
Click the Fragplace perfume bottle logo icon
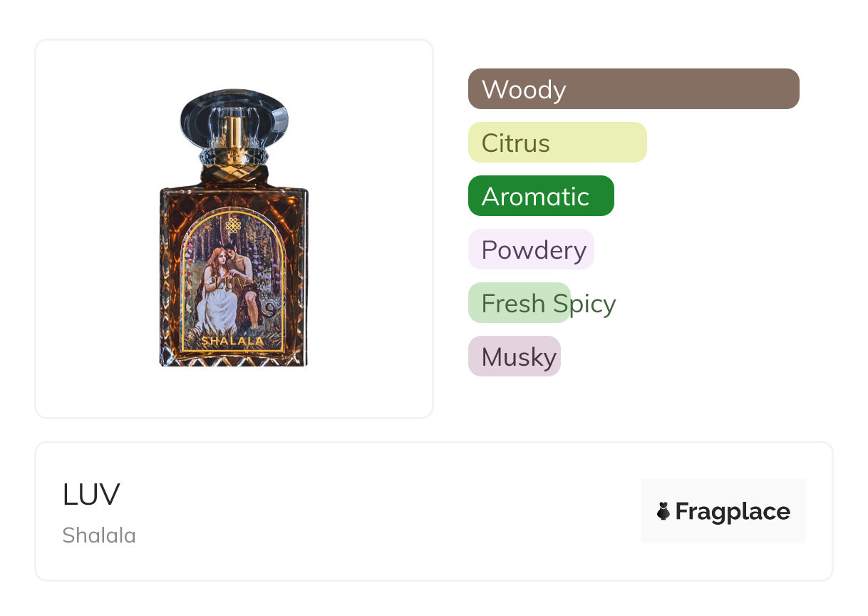pos(663,511)
